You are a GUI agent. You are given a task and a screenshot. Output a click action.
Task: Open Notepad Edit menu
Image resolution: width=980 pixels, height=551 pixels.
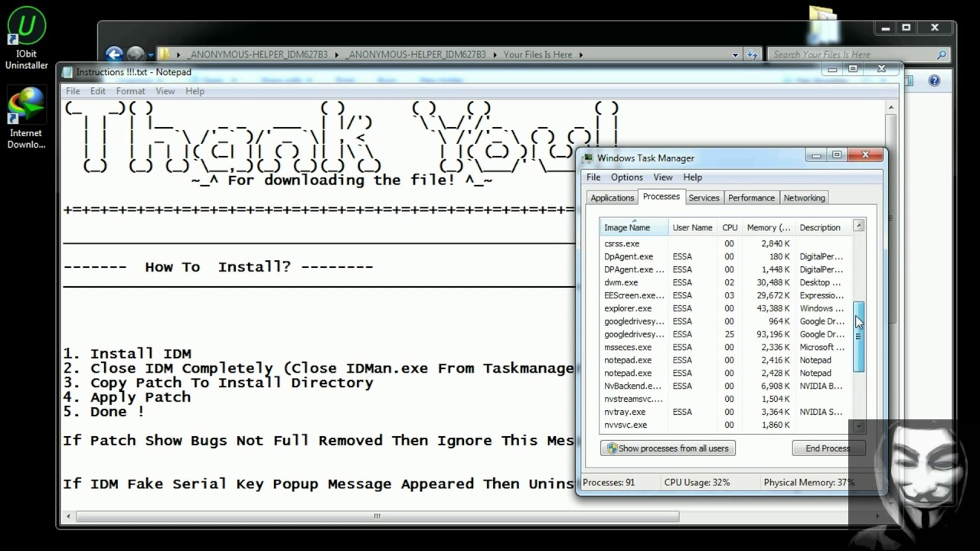click(98, 91)
